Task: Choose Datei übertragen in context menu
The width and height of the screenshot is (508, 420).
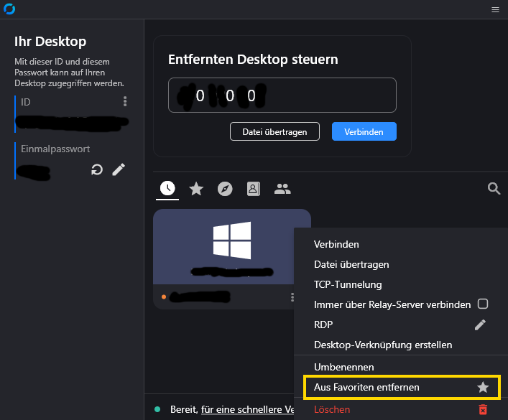Action: [351, 265]
